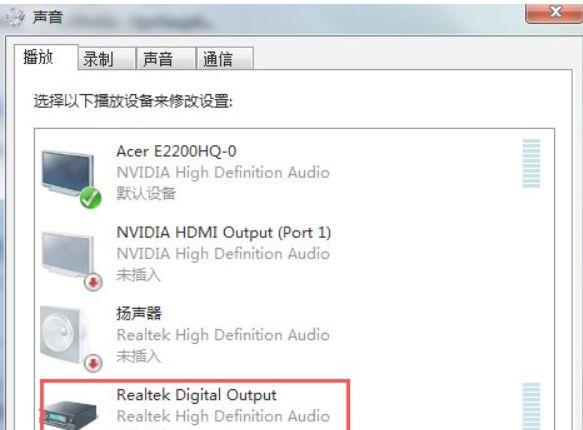Select the Acer E2200HQ-0 monitor icon
583x430 pixels.
68,174
